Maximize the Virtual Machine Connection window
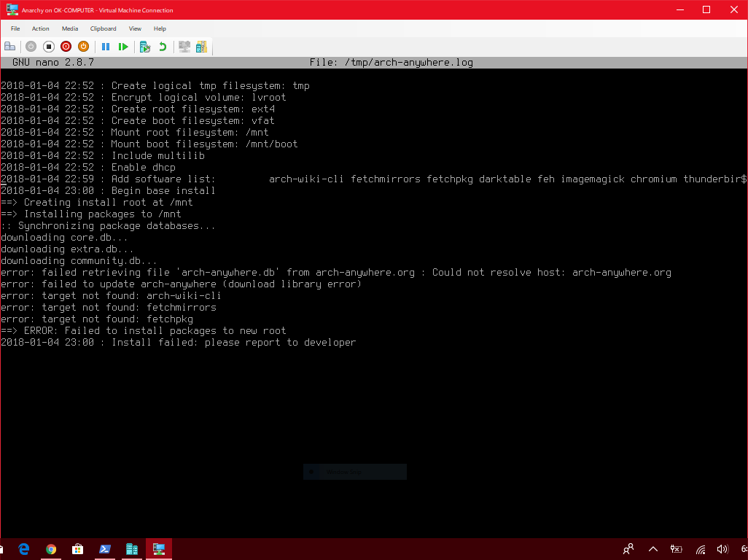The height and width of the screenshot is (560, 748). pos(706,9)
